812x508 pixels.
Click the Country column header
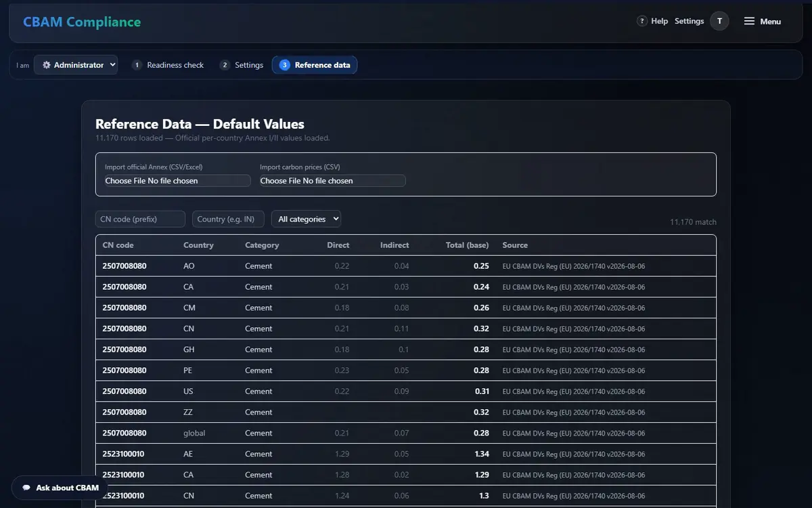tap(198, 245)
